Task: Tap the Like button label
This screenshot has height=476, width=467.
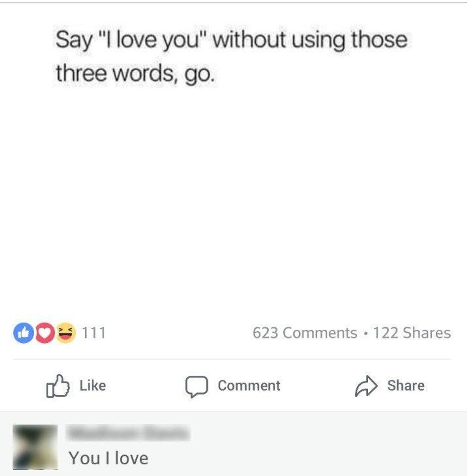Action: (x=93, y=386)
